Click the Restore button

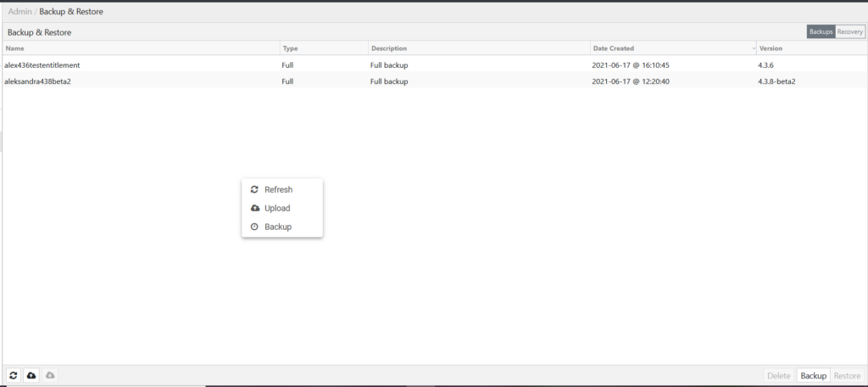coord(847,375)
